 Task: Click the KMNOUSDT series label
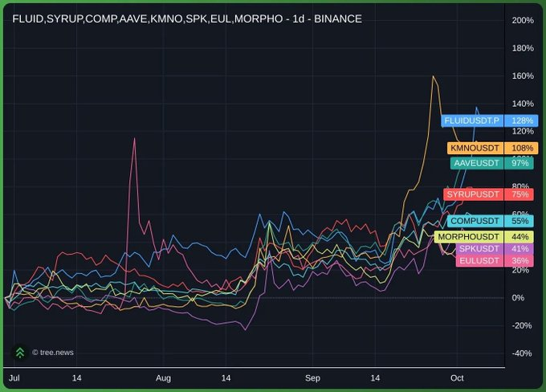pos(475,148)
